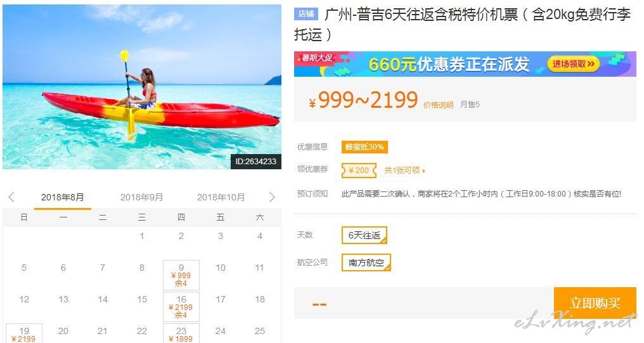
Task: Choose August 19 priced ¥2199
Action: [x=24, y=333]
